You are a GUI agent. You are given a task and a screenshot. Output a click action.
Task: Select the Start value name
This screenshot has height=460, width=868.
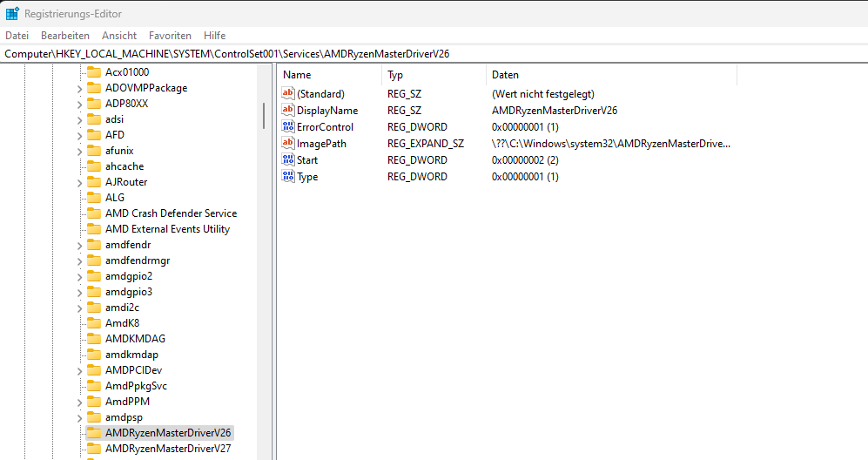(307, 160)
